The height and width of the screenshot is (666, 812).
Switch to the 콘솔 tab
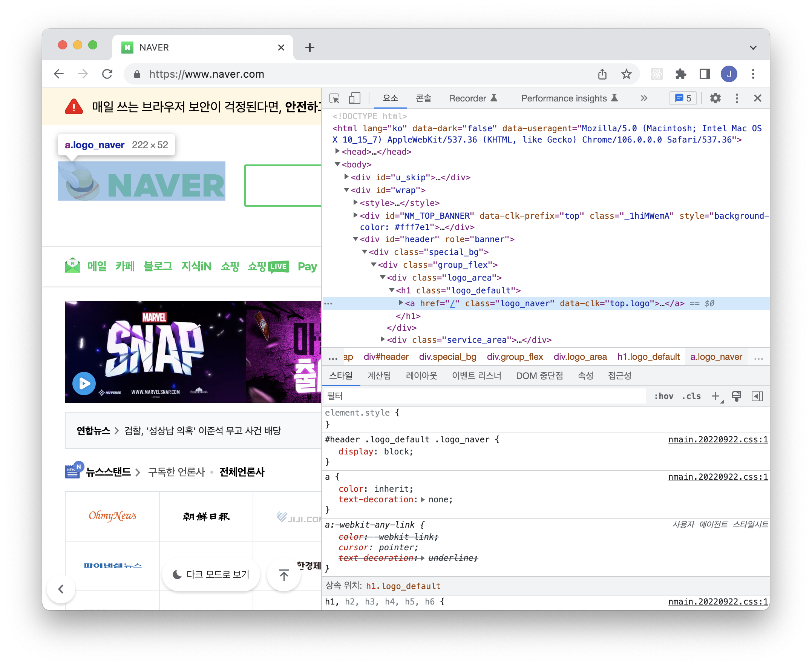(424, 98)
